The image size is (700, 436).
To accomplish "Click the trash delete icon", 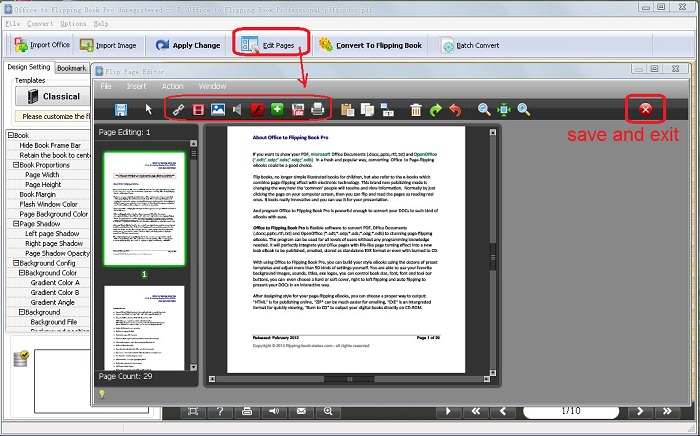I will pyautogui.click(x=416, y=110).
